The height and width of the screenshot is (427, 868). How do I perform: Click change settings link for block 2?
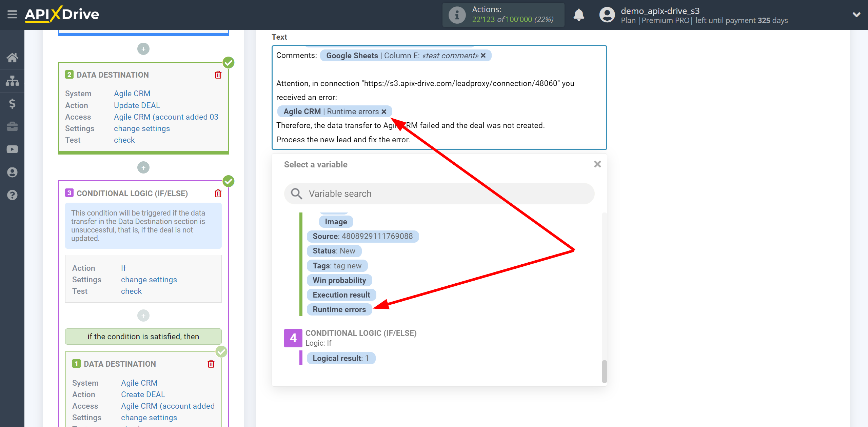(142, 128)
